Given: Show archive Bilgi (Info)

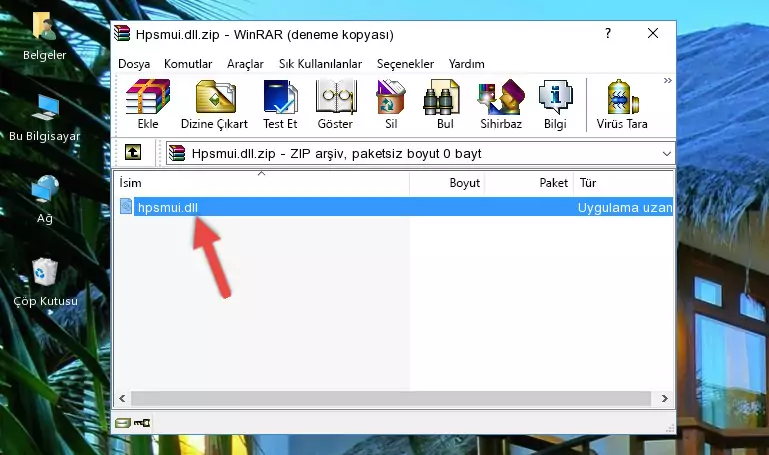Looking at the screenshot, I should click(555, 104).
